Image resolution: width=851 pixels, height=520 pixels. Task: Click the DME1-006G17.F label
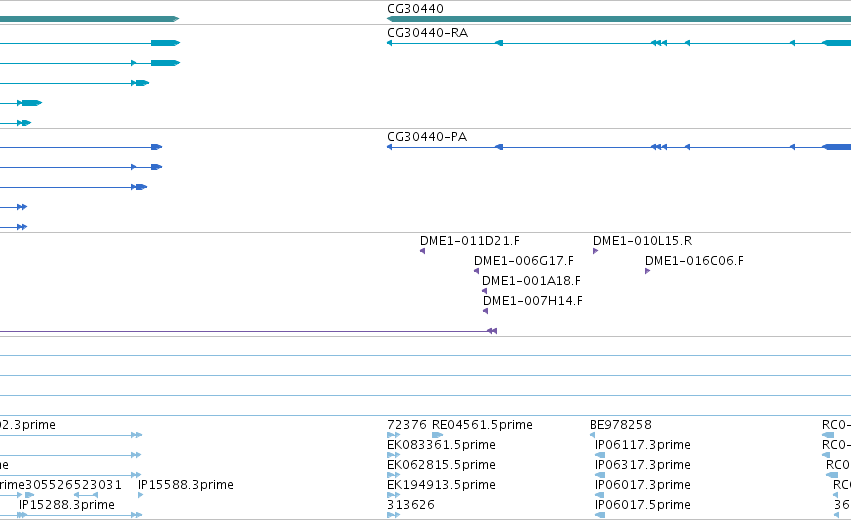pyautogui.click(x=524, y=261)
